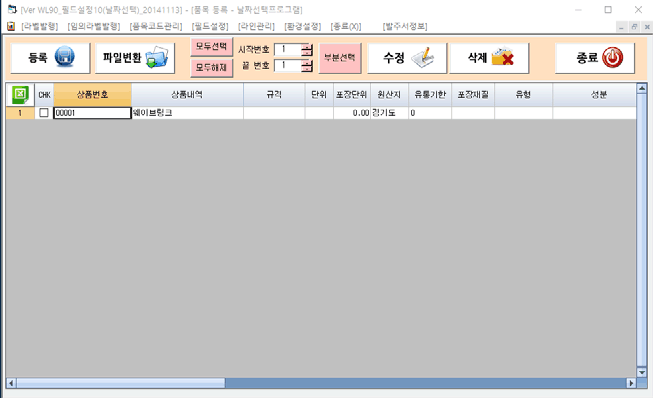Click the 모두선택 select-all button
Image resolution: width=653 pixels, height=398 pixels.
tap(212, 46)
